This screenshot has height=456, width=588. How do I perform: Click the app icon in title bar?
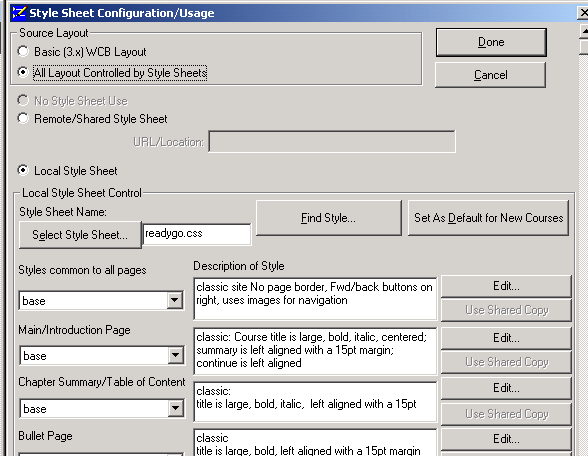point(19,13)
